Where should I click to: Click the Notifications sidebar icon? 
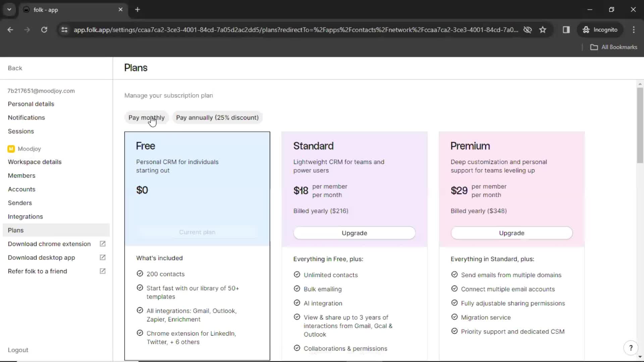pos(26,118)
